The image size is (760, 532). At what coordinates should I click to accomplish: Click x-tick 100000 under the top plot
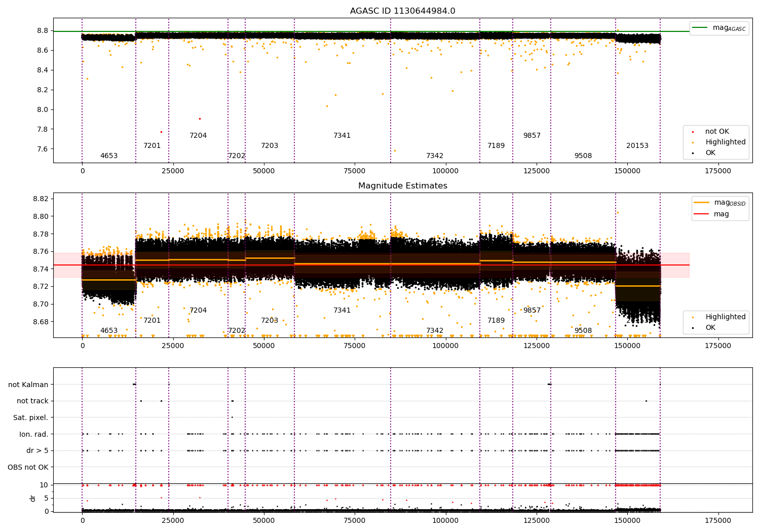point(445,171)
